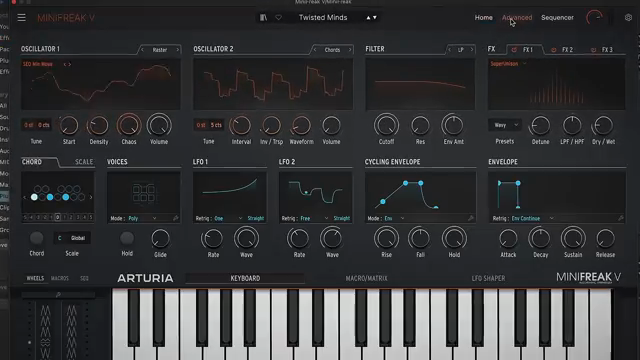This screenshot has width=640, height=360.
Task: Toggle the Chord button
Action: coord(36,238)
